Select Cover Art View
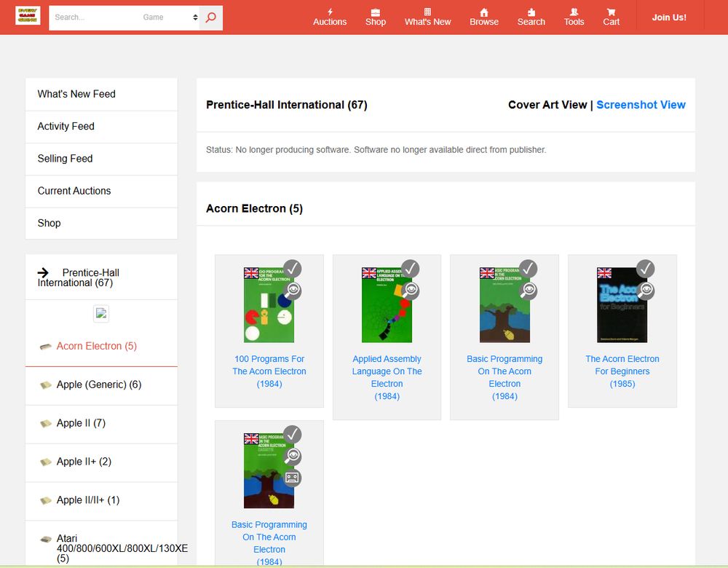 (x=547, y=105)
